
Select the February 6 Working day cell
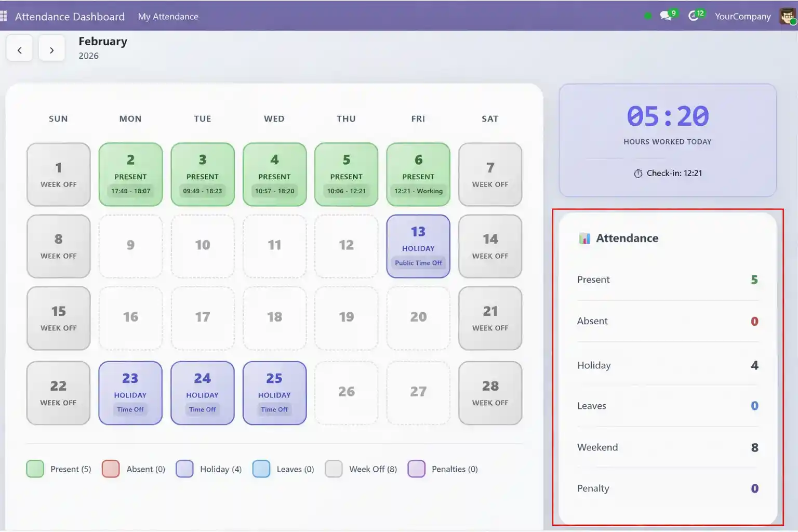tap(418, 174)
